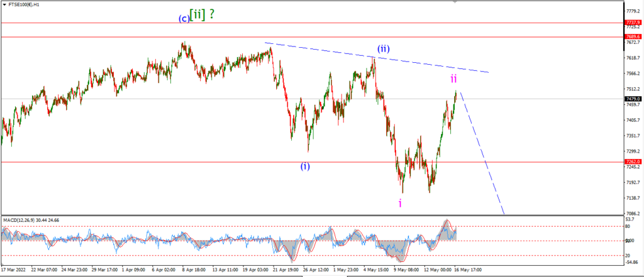The width and height of the screenshot is (644, 277).
Task: Click the magenta ii wave label
Action: tap(454, 78)
